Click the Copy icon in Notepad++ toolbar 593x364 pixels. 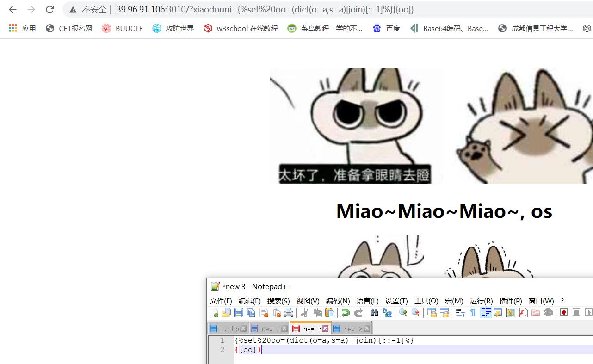317,313
